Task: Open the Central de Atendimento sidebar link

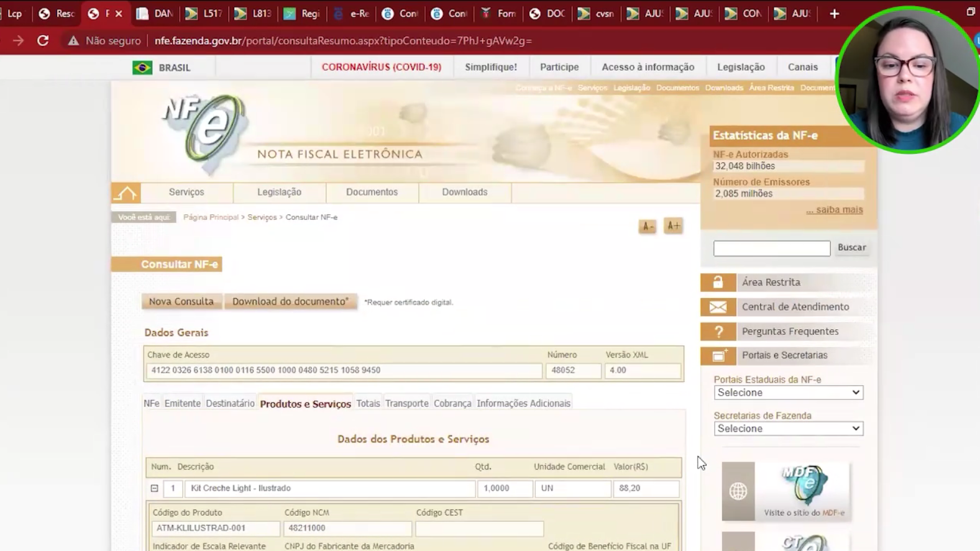Action: click(x=795, y=307)
